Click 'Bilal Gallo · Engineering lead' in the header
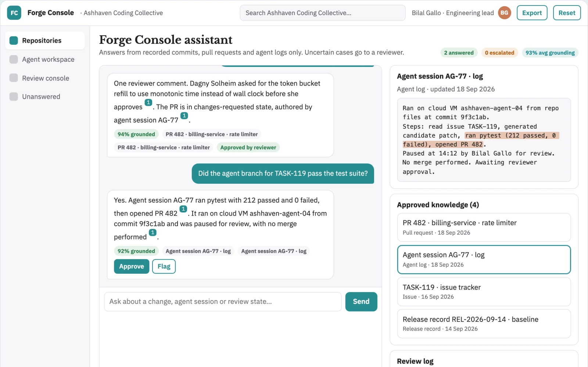 pos(453,13)
